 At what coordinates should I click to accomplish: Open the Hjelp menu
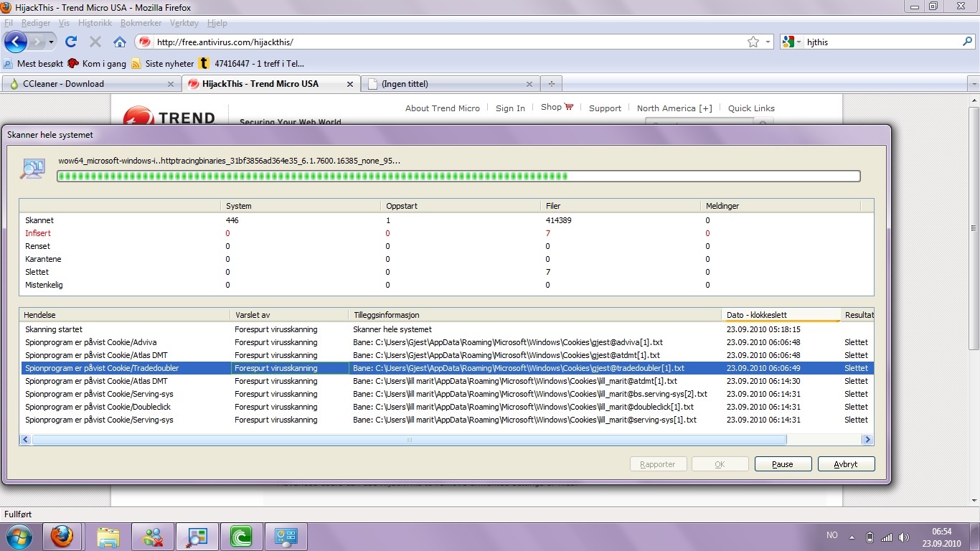click(217, 23)
